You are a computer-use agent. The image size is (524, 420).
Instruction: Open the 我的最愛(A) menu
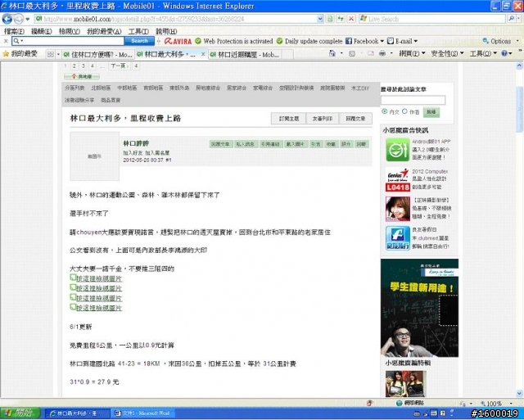click(x=104, y=31)
